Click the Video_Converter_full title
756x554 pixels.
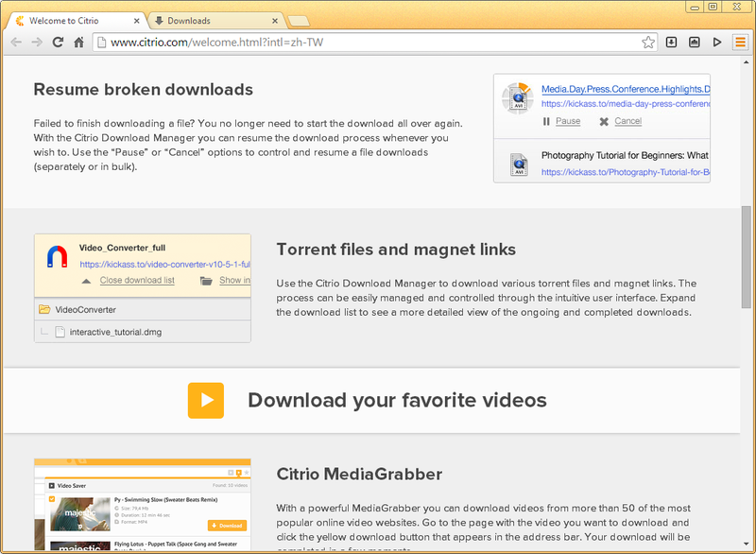point(123,248)
